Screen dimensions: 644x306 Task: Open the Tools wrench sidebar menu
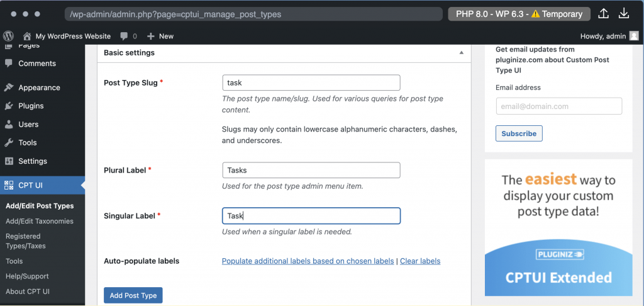(x=27, y=142)
